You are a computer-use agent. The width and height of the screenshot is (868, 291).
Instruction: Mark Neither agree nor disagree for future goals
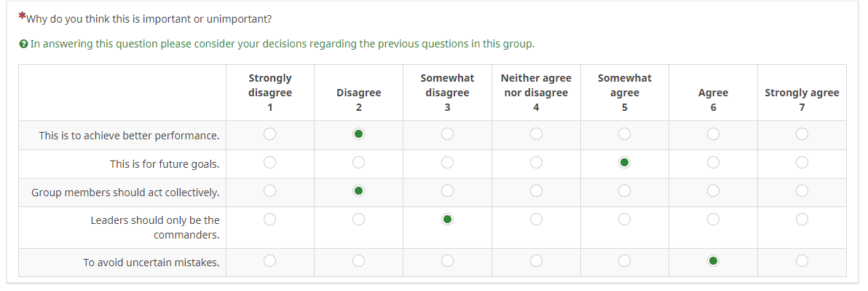(x=536, y=163)
